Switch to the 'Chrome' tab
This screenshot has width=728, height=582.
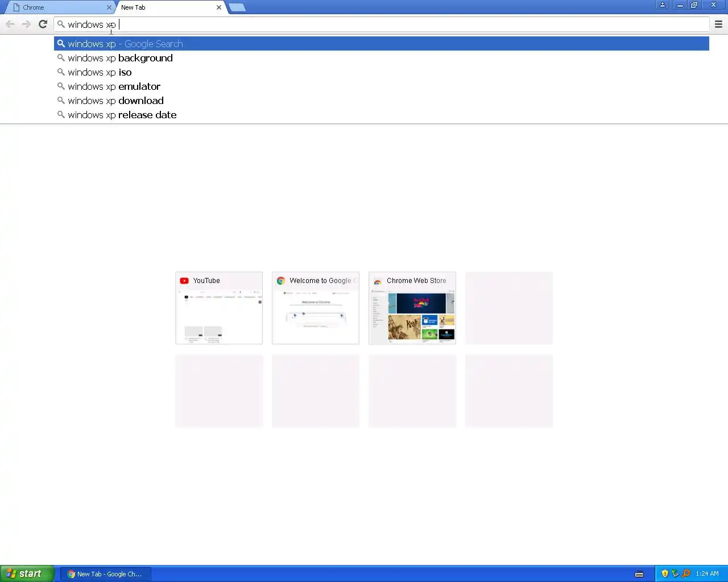coord(59,7)
